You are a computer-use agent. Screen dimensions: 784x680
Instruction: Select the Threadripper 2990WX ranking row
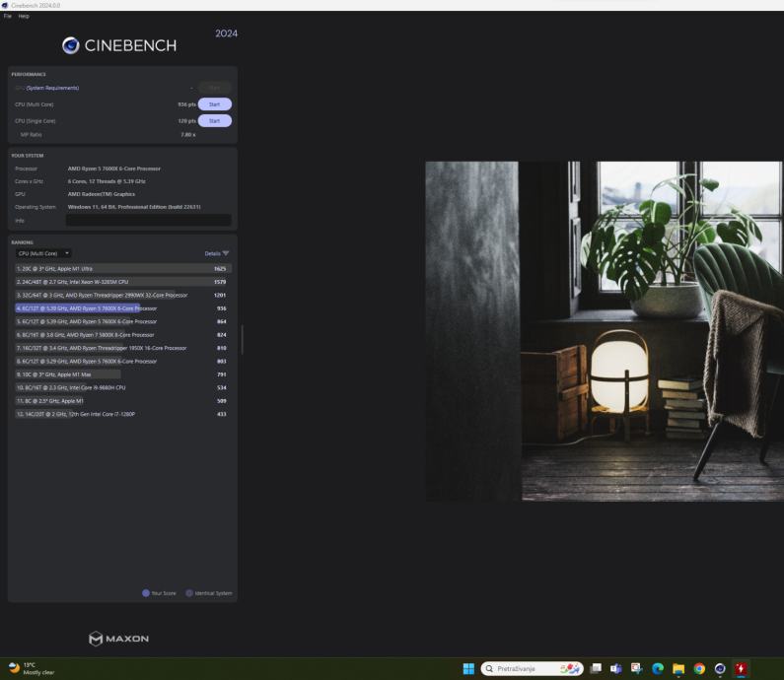click(x=123, y=296)
